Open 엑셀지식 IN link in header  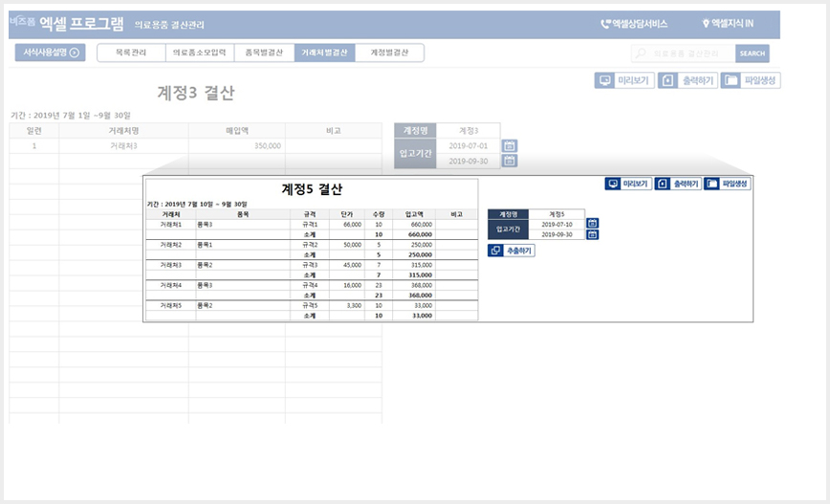pos(728,23)
